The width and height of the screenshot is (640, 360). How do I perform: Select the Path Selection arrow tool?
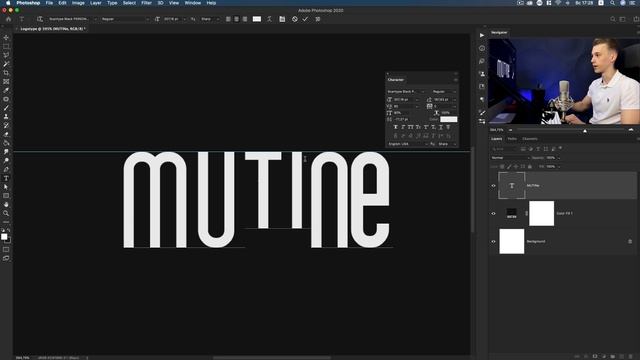coord(6,187)
